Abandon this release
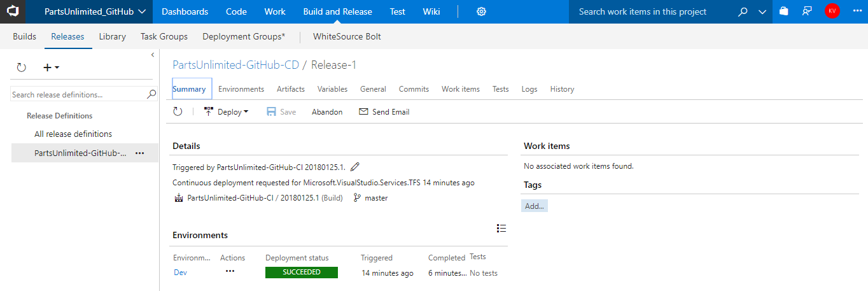This screenshot has width=868, height=291. (327, 111)
